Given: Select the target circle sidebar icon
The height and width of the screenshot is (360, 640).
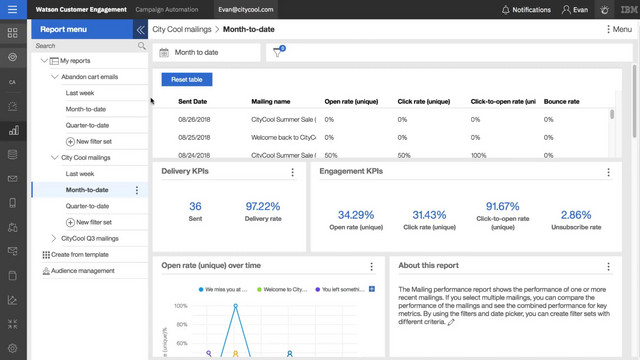Looking at the screenshot, I should pos(13,57).
